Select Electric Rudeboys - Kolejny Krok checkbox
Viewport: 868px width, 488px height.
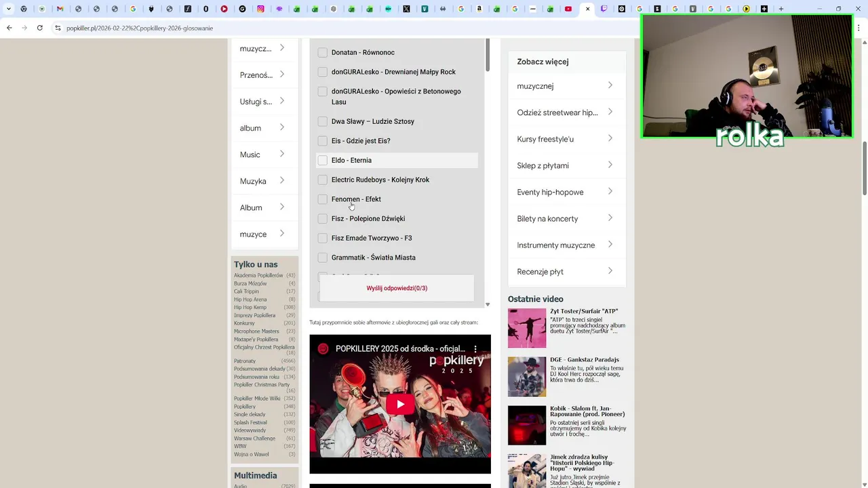point(323,180)
